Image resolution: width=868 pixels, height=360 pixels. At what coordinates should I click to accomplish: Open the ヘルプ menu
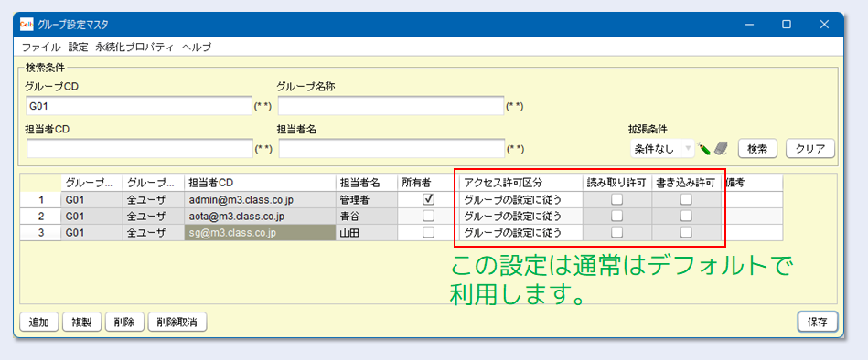197,47
